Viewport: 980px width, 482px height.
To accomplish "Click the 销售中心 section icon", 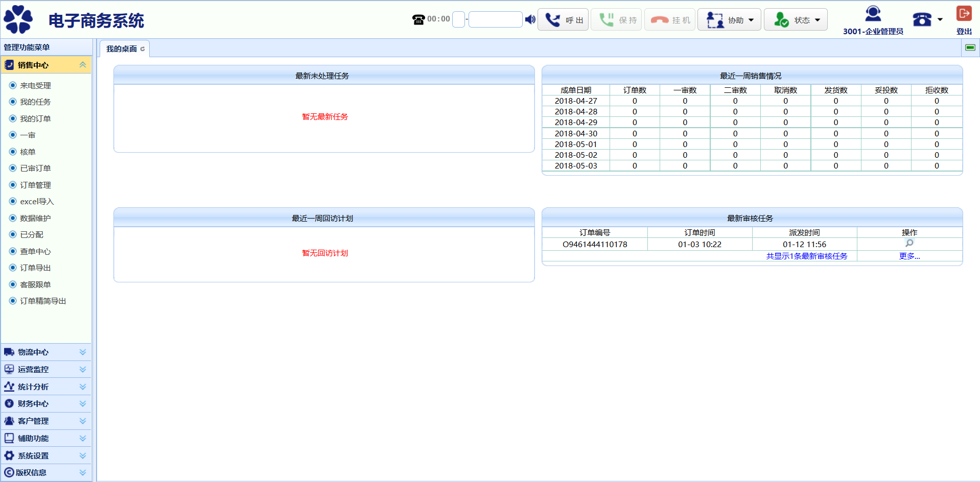I will pyautogui.click(x=9, y=65).
